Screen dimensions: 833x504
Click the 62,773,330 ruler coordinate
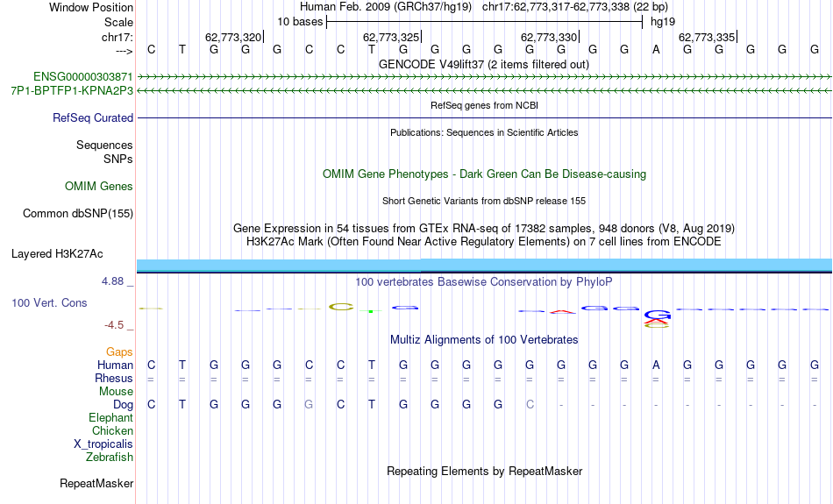click(x=549, y=37)
